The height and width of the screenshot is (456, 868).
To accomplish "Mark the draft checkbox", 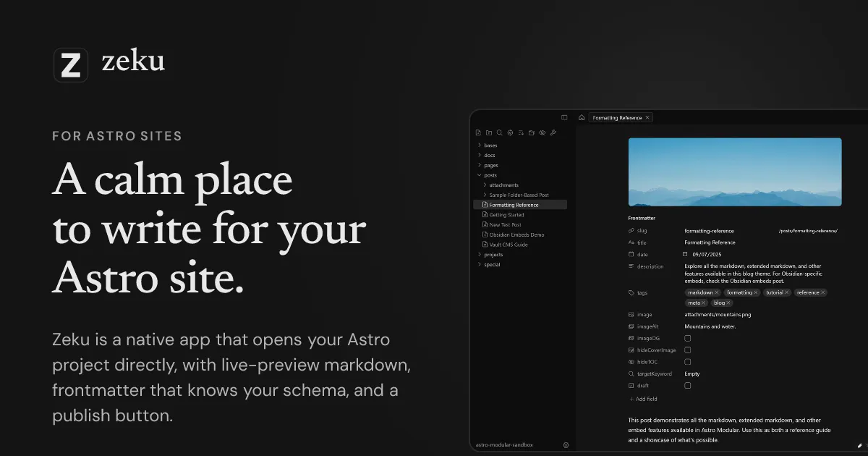I will [x=687, y=386].
